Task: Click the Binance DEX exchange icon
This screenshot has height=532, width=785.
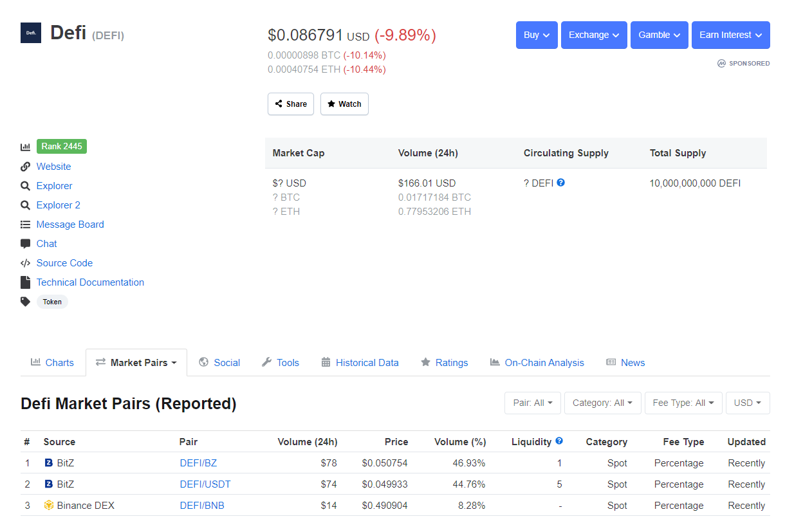Action: (x=49, y=506)
